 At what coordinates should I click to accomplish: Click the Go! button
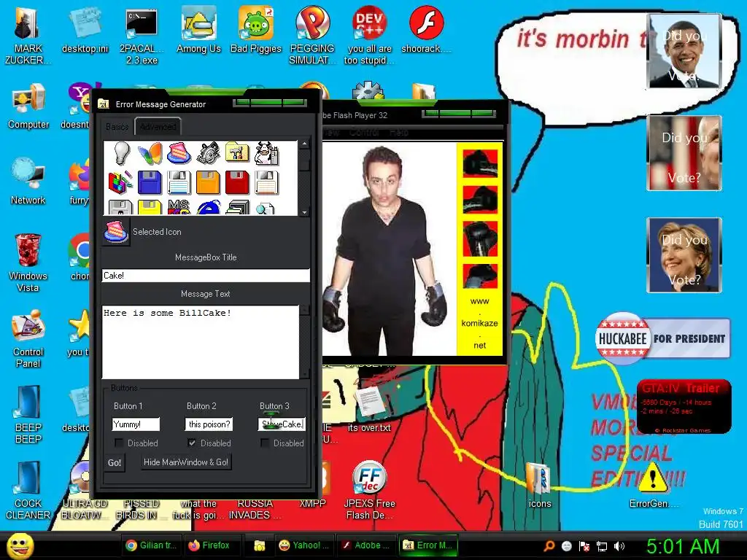coord(115,462)
